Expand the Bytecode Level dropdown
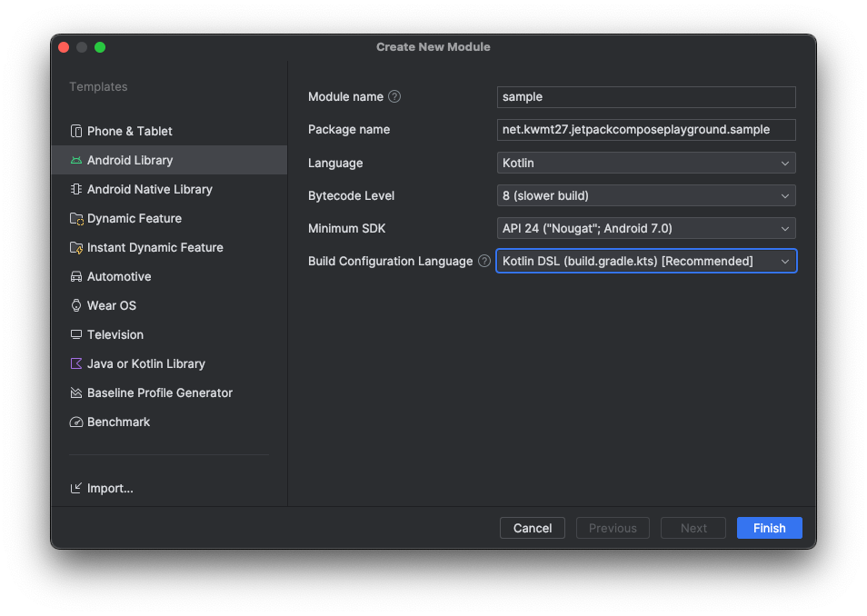This screenshot has width=867, height=616. tap(646, 195)
